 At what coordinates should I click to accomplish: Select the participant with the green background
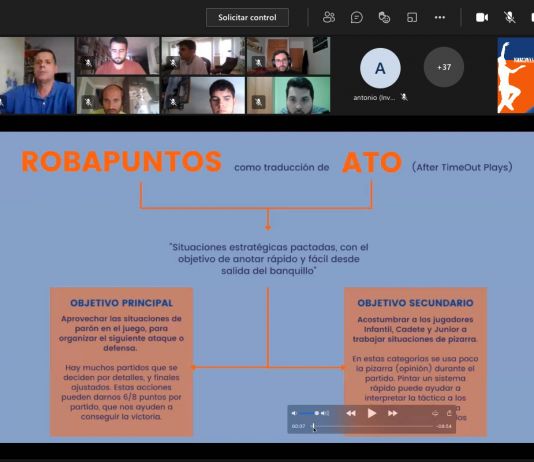coord(288,95)
